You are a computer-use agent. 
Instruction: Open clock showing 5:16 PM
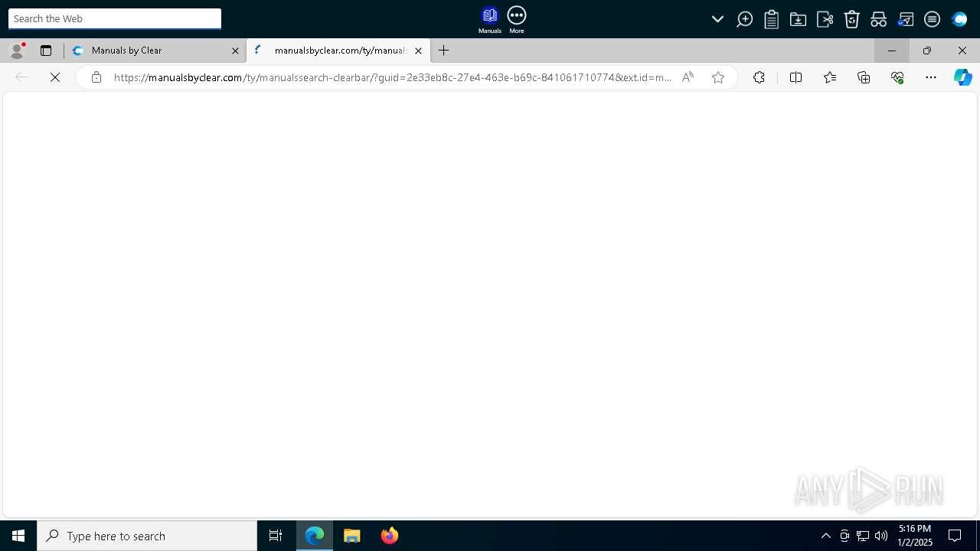coord(915,536)
